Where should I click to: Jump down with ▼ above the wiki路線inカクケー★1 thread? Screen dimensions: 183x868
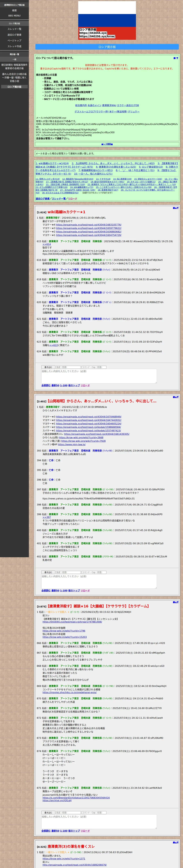[178, 208]
